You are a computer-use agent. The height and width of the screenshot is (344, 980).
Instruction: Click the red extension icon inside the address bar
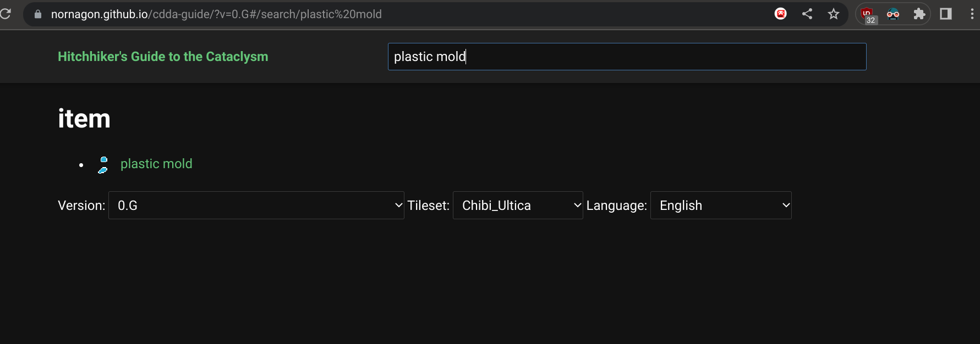781,14
